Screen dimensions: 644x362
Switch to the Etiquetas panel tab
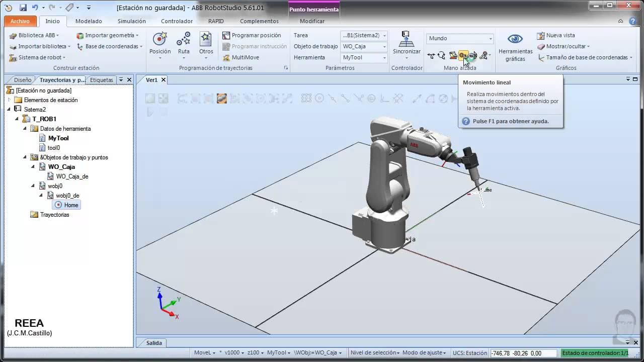pyautogui.click(x=101, y=80)
